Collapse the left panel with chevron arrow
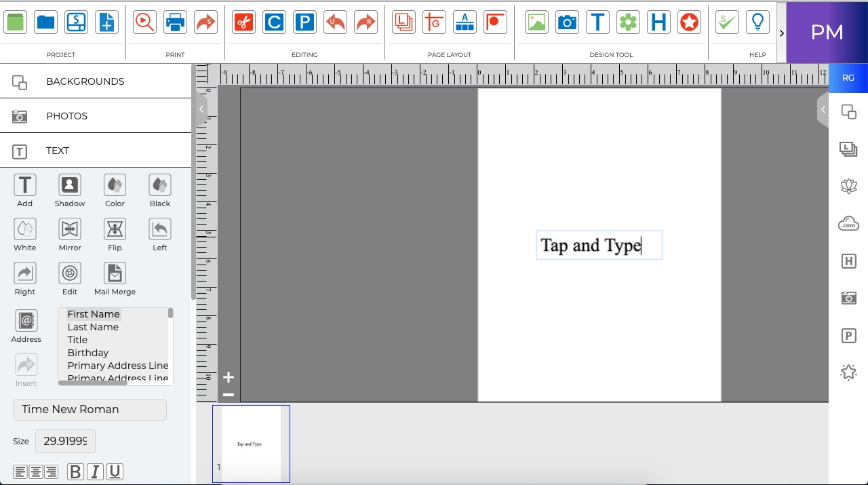This screenshot has height=485, width=868. point(201,109)
